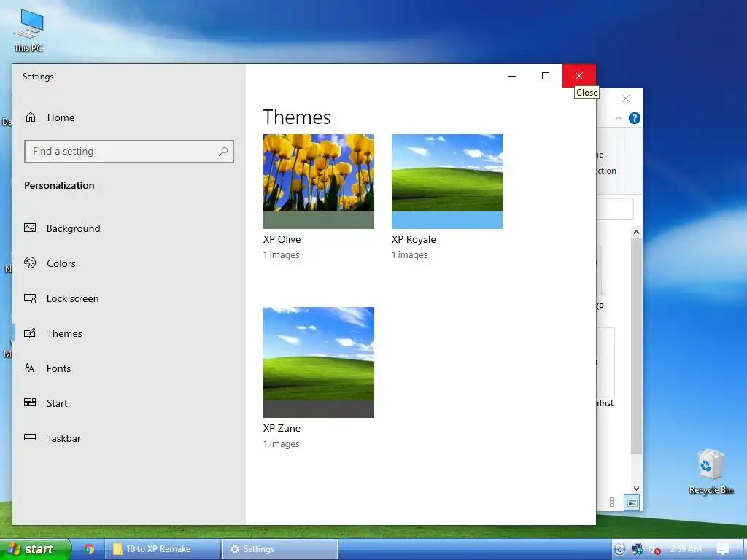
Task: Apply the XP Zune theme thumbnail
Action: click(x=319, y=362)
